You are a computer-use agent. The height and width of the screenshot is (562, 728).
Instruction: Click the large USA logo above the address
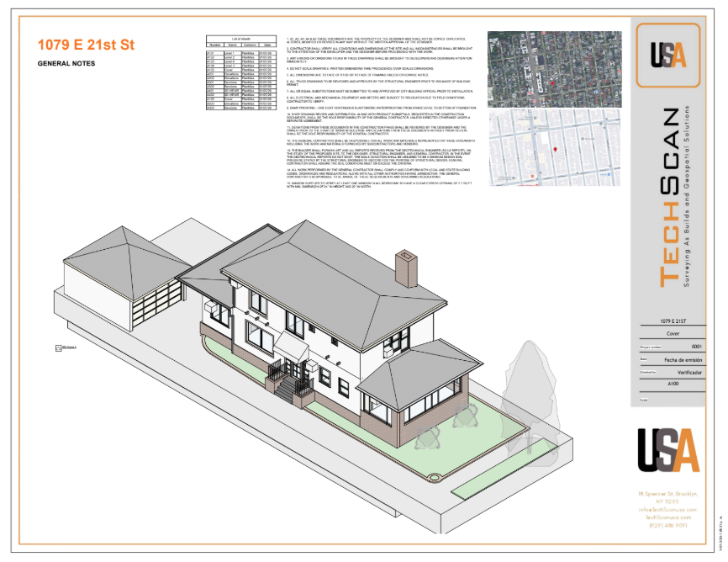coord(667,451)
